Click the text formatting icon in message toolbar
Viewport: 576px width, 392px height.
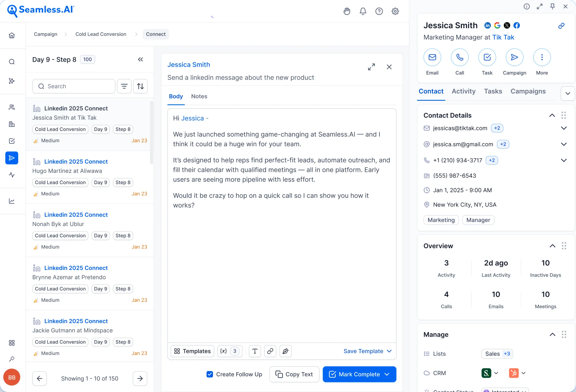click(255, 351)
